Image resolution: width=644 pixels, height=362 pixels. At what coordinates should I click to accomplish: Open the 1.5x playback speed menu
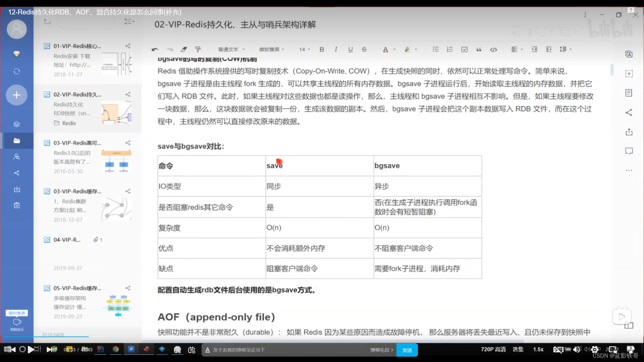(x=538, y=349)
